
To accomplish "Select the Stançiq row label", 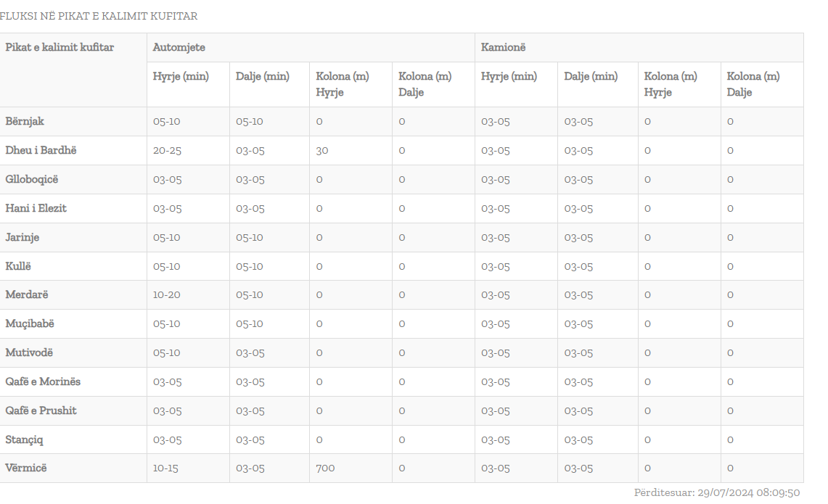I will coord(25,439).
